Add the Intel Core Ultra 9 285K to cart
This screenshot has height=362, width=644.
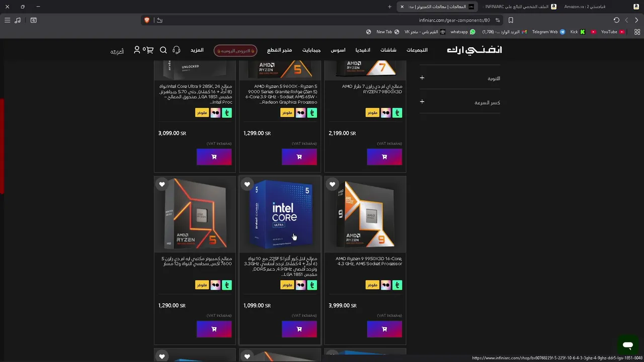click(x=214, y=157)
